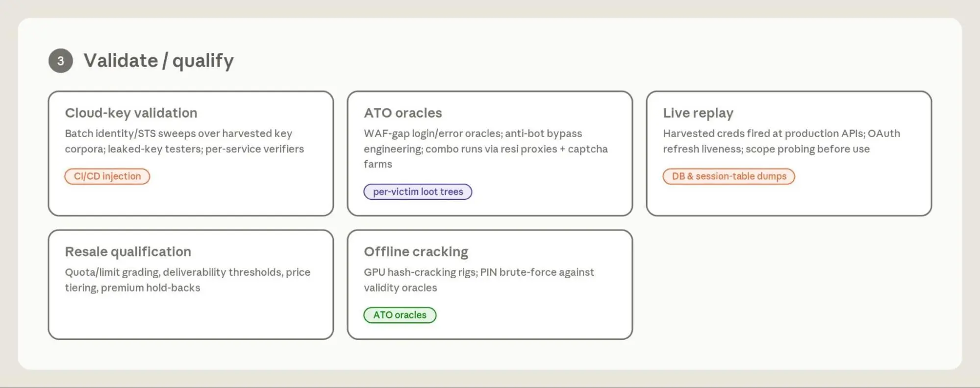Click the Resale qualification description text
The image size is (980, 388).
[188, 280]
